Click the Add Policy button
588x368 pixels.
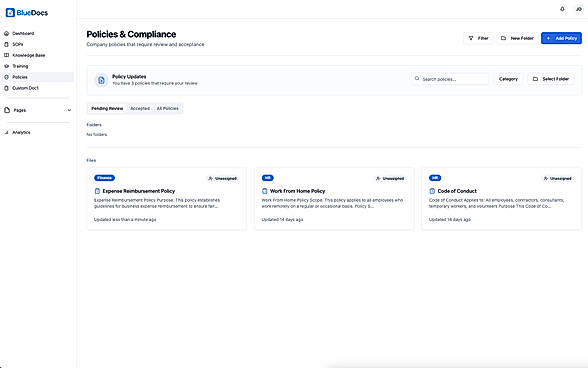click(x=561, y=38)
